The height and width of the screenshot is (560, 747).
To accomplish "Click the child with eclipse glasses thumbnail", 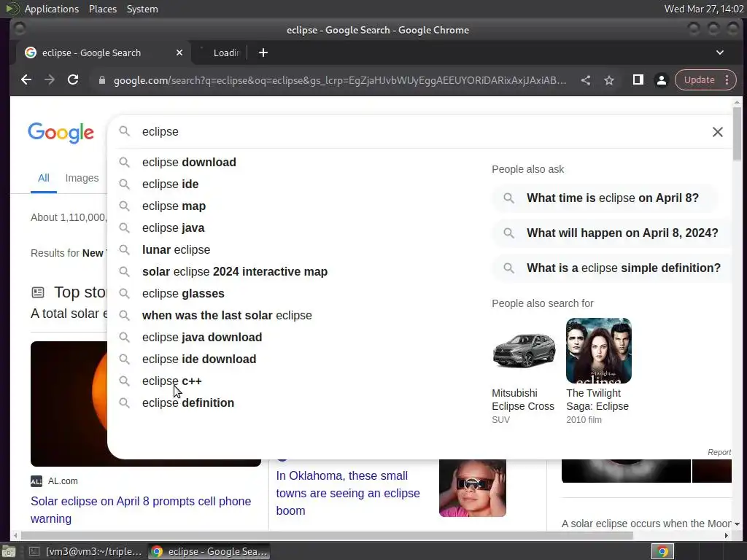I will coord(473,488).
